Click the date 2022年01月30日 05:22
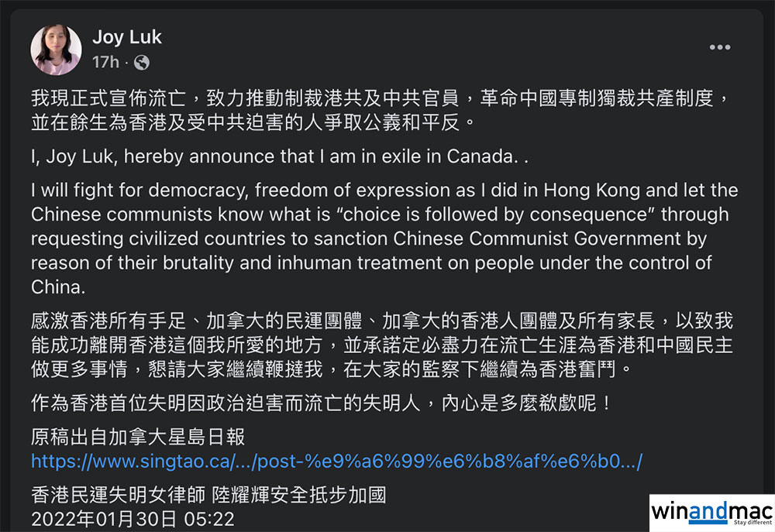The image size is (775, 532). (x=132, y=518)
